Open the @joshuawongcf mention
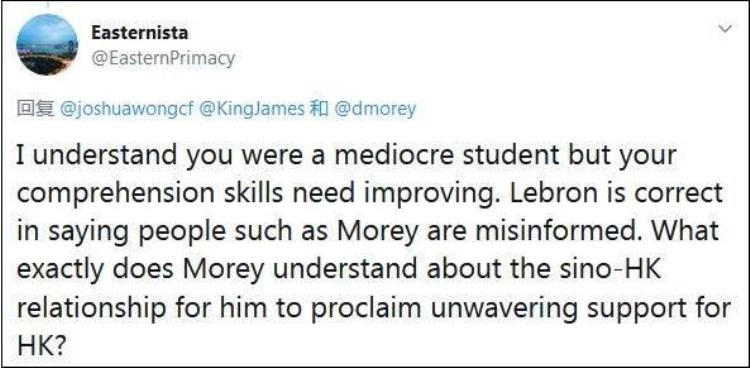Image resolution: width=750 pixels, height=368 pixels. point(126,110)
